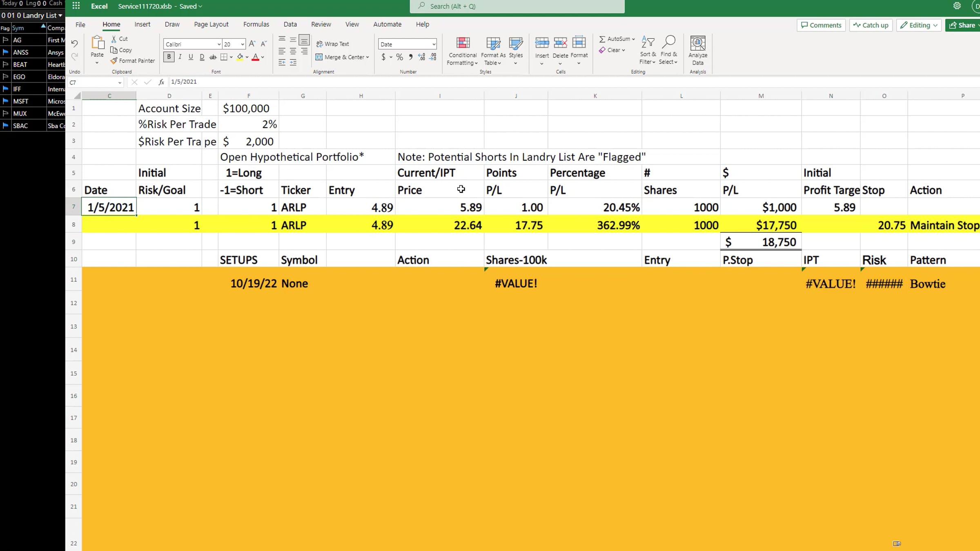Click the Insert cells icon

pos(542,43)
